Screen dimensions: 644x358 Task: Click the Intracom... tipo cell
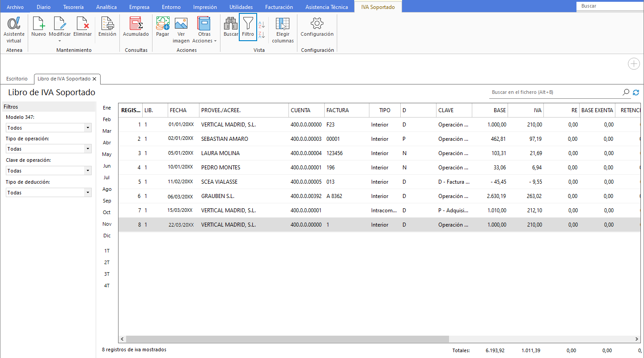[x=384, y=211]
